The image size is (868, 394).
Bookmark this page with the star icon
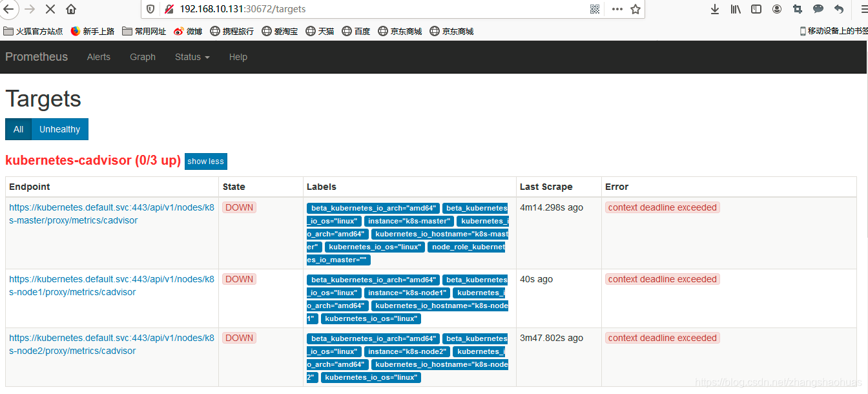[635, 9]
